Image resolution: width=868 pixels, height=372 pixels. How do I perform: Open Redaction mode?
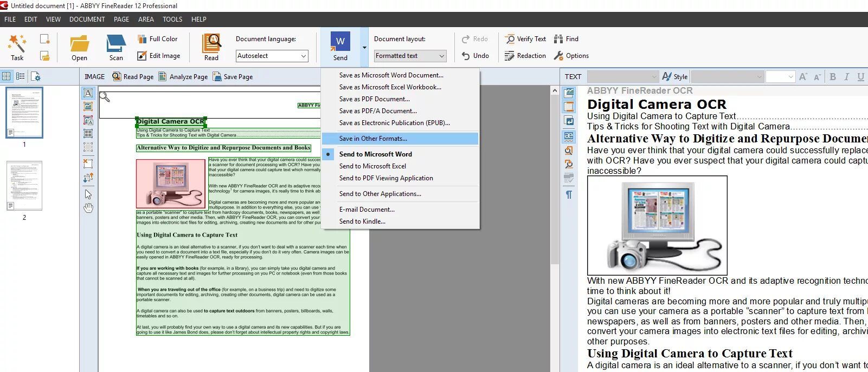tap(525, 56)
